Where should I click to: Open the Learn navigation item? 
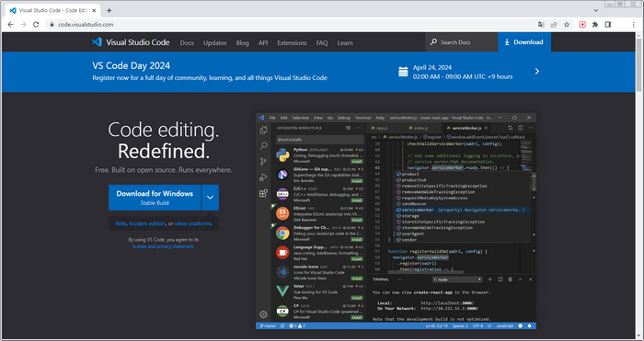(345, 42)
